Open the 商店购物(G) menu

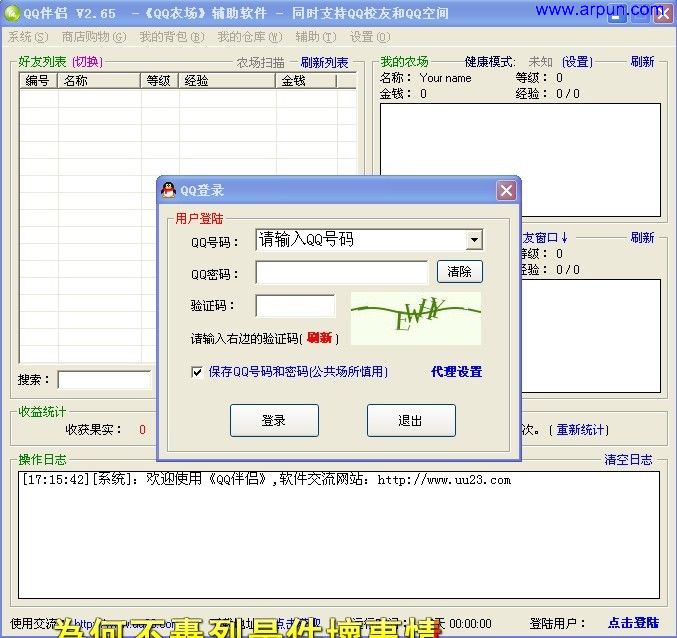pos(93,37)
